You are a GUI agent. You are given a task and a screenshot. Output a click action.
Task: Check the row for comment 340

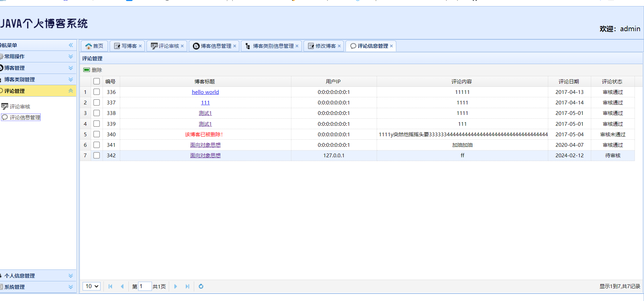[96, 134]
